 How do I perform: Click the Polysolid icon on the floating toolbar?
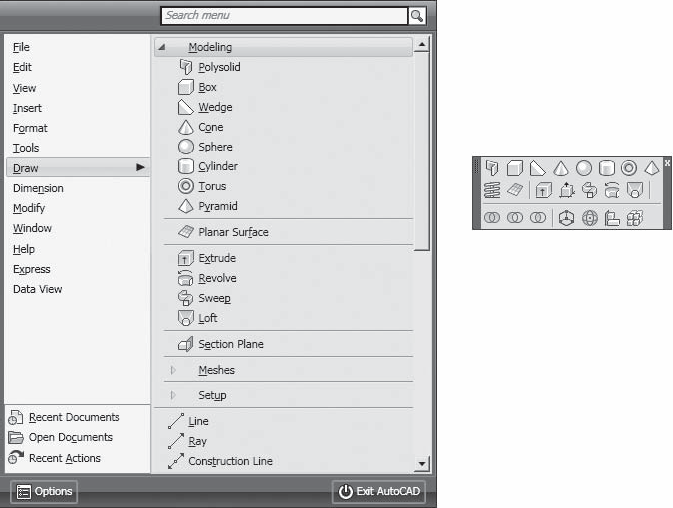click(492, 168)
